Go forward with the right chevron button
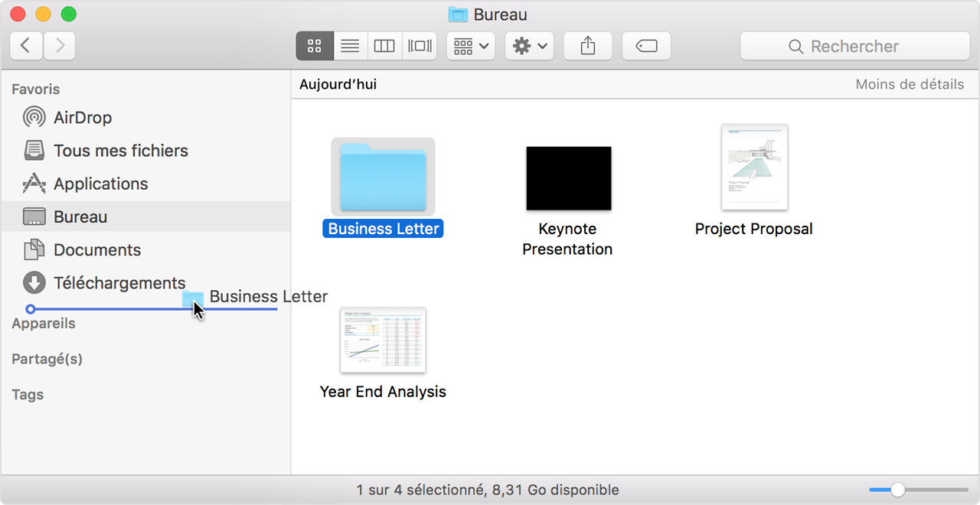The height and width of the screenshot is (505, 980). click(60, 46)
